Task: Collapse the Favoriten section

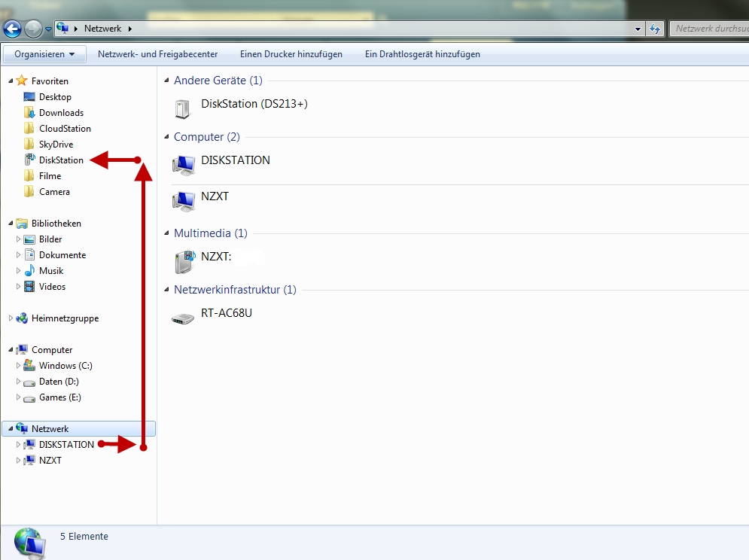Action: pyautogui.click(x=11, y=81)
